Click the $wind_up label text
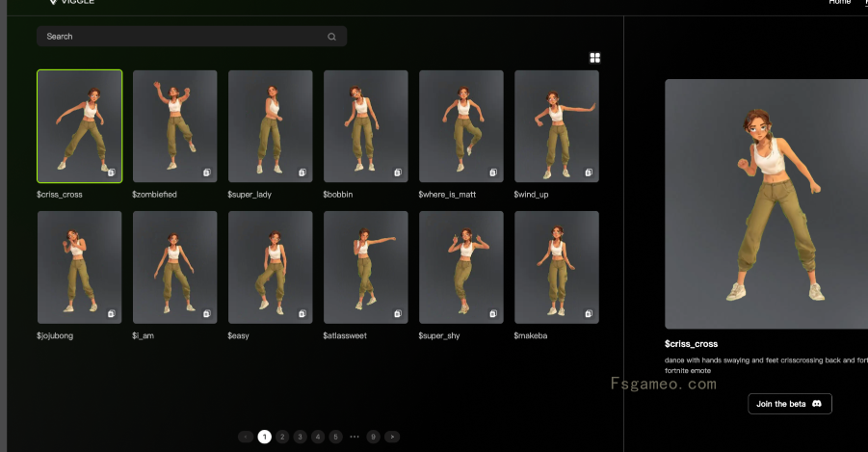Viewport: 868px width, 452px height. (x=531, y=195)
